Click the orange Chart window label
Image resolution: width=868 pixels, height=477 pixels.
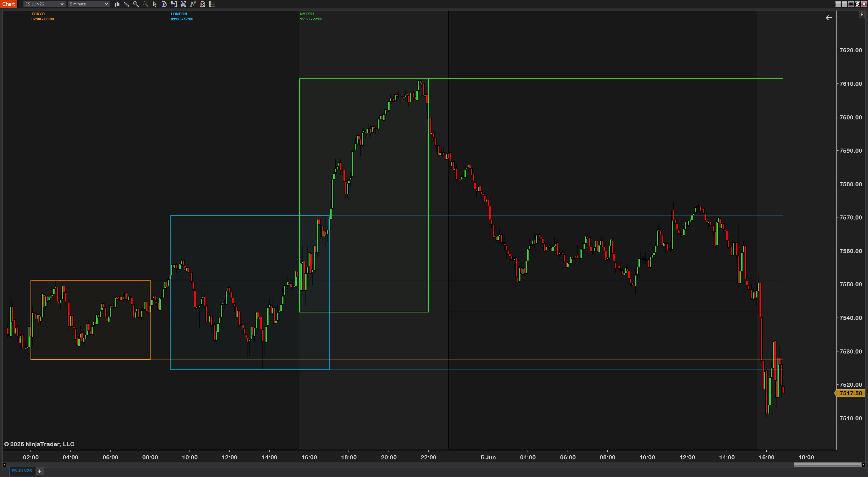coord(9,4)
